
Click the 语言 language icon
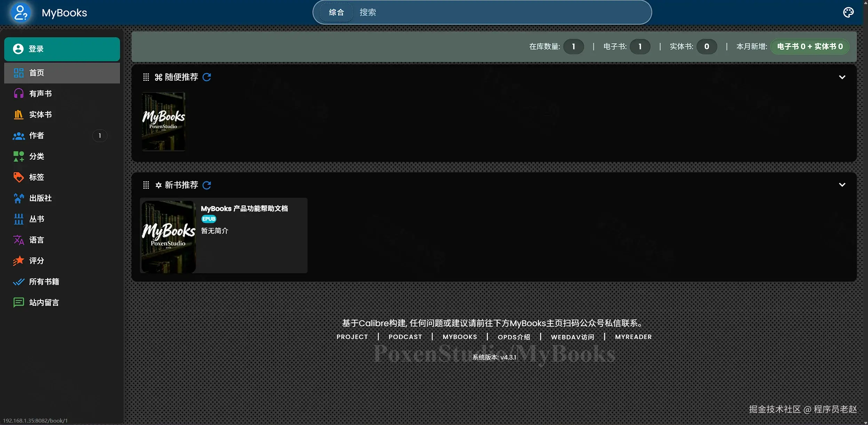pyautogui.click(x=18, y=240)
